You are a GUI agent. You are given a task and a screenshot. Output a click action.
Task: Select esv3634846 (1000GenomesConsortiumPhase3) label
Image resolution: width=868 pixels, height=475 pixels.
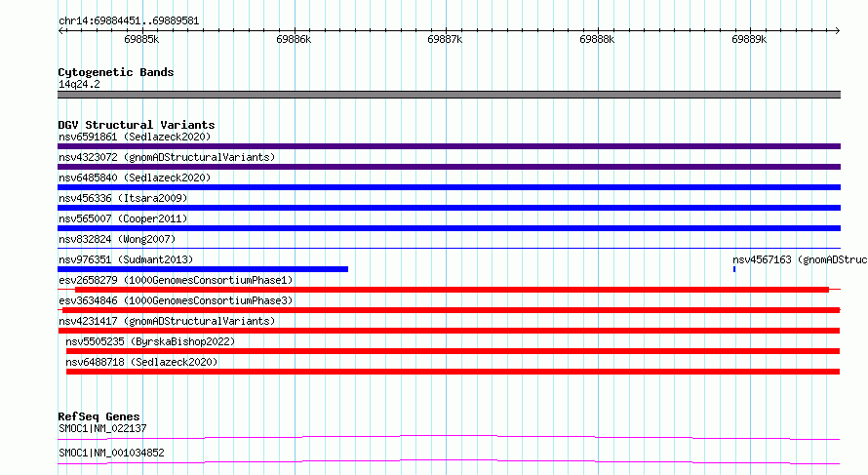pyautogui.click(x=176, y=300)
